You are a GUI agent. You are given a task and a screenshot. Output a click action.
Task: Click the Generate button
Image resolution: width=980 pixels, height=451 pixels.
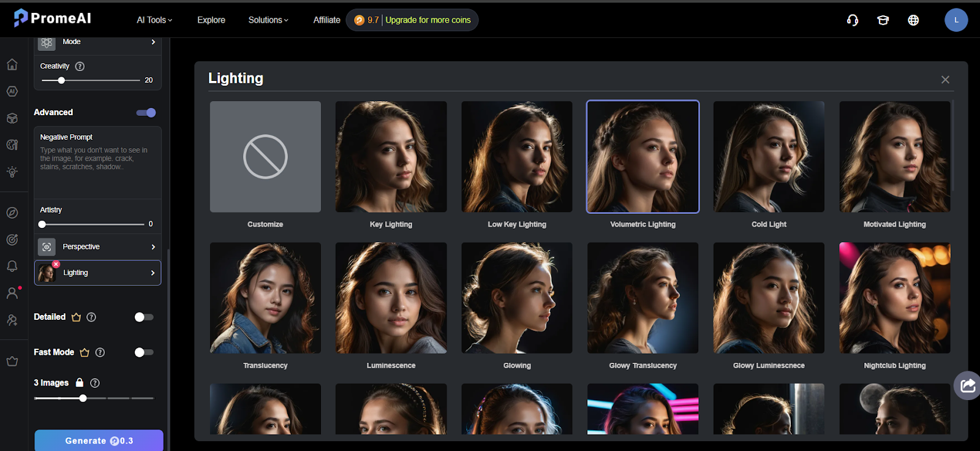99,441
